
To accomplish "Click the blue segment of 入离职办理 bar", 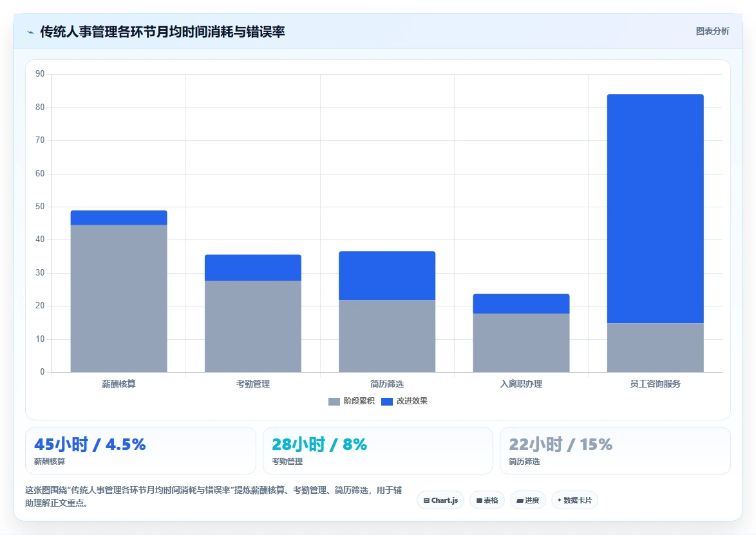I will point(521,304).
